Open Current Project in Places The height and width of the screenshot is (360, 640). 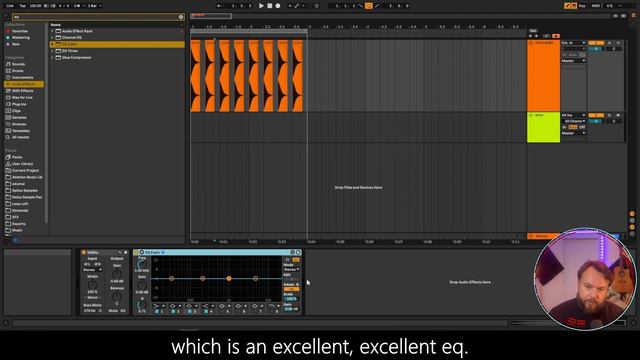pos(25,171)
